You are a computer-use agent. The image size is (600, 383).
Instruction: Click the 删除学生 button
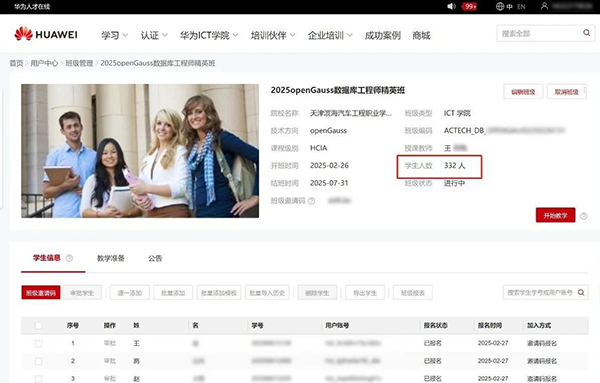pos(317,293)
